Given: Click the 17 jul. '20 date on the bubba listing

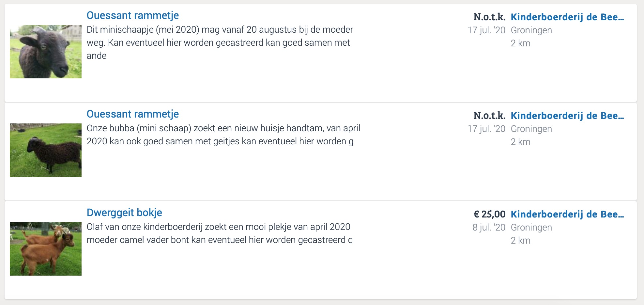Looking at the screenshot, I should pyautogui.click(x=486, y=129).
